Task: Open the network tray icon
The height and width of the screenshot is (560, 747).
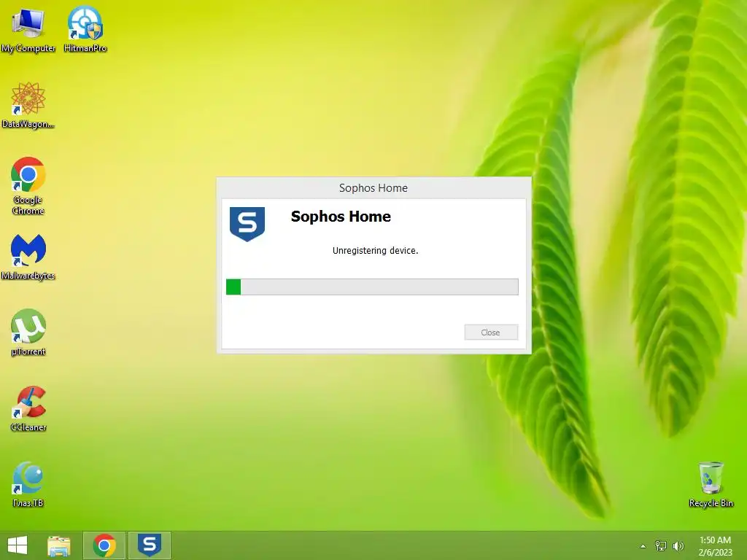Action: 661,546
